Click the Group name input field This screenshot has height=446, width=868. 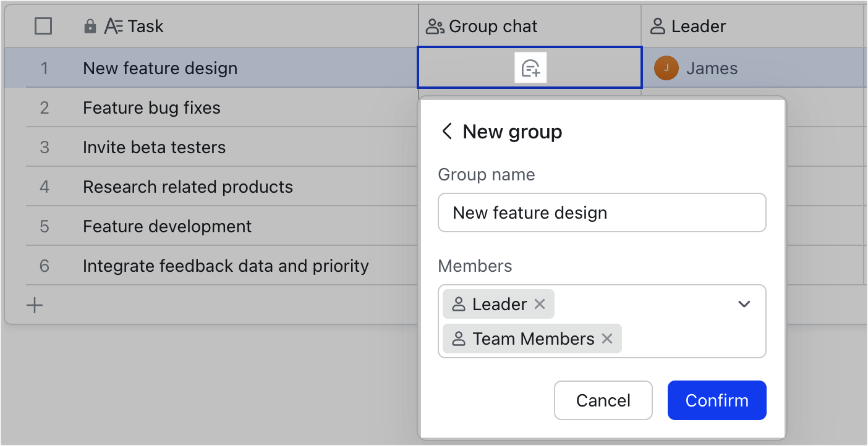[602, 212]
